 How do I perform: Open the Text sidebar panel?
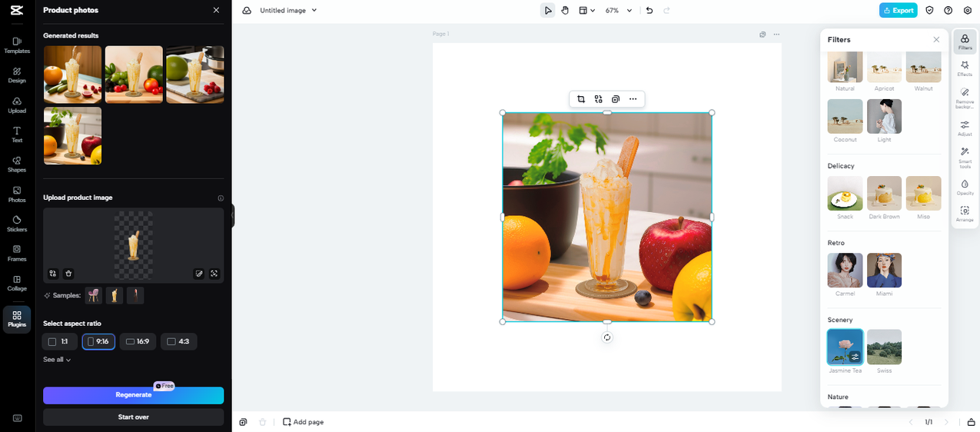click(x=17, y=135)
